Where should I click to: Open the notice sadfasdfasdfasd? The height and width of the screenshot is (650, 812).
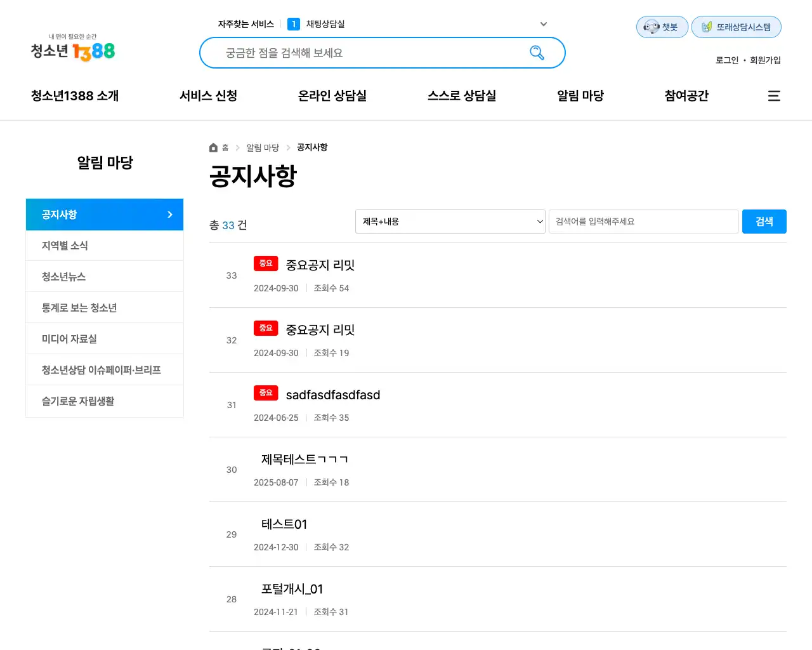(333, 395)
